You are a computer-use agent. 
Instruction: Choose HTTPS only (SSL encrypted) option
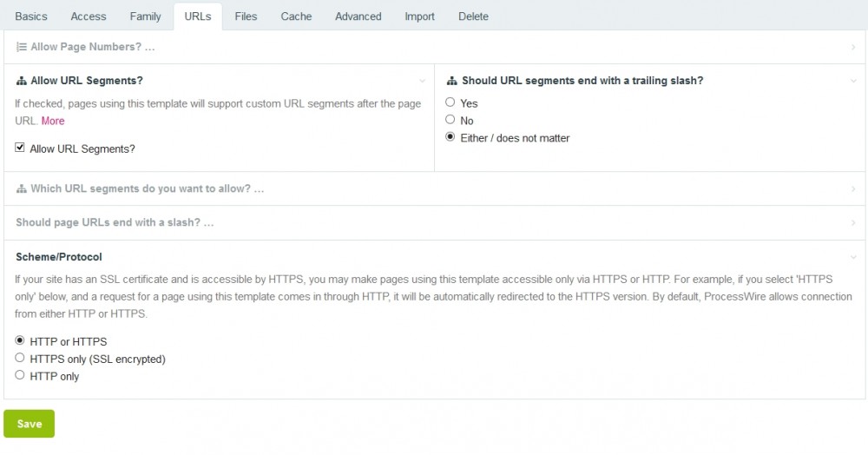click(20, 358)
